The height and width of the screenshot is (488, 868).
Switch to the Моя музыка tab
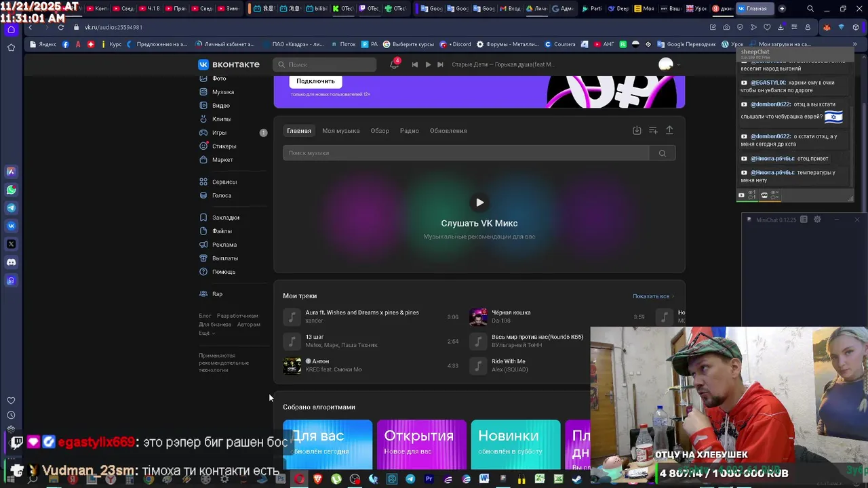tap(340, 131)
